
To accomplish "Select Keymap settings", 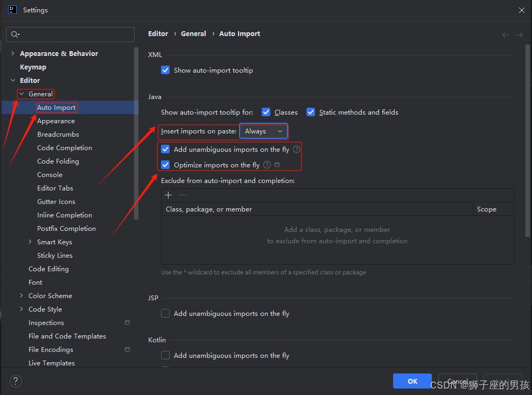I will point(33,67).
